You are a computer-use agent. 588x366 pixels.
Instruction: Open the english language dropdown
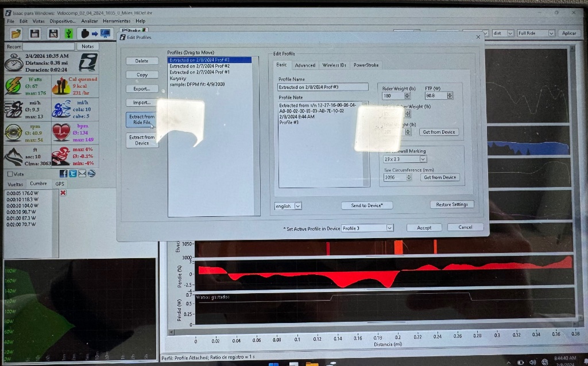[288, 206]
